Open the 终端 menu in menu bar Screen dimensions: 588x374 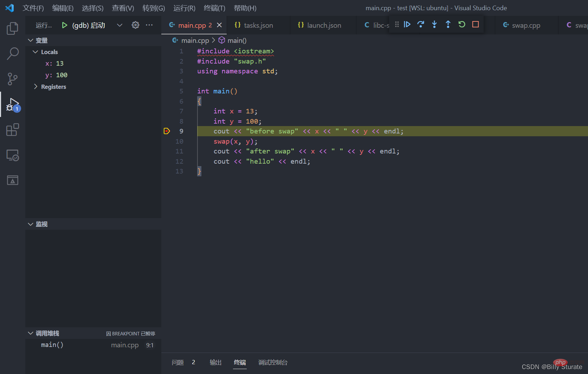click(x=214, y=8)
